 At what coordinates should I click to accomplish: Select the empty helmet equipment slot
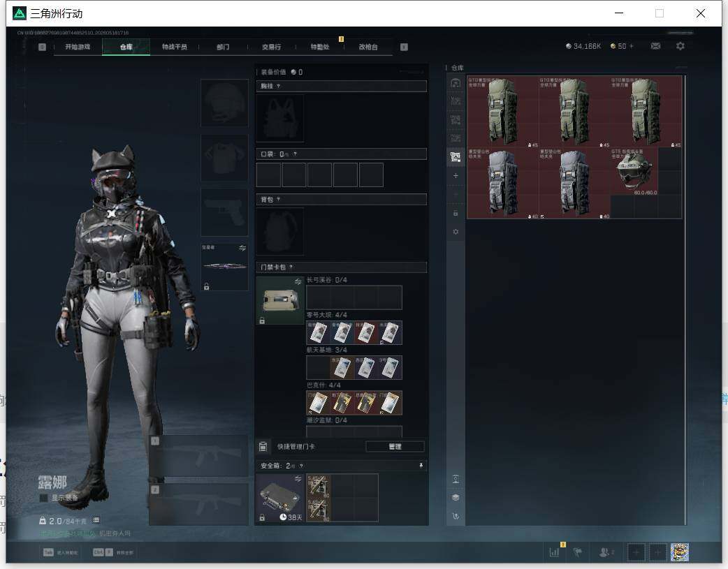point(224,103)
